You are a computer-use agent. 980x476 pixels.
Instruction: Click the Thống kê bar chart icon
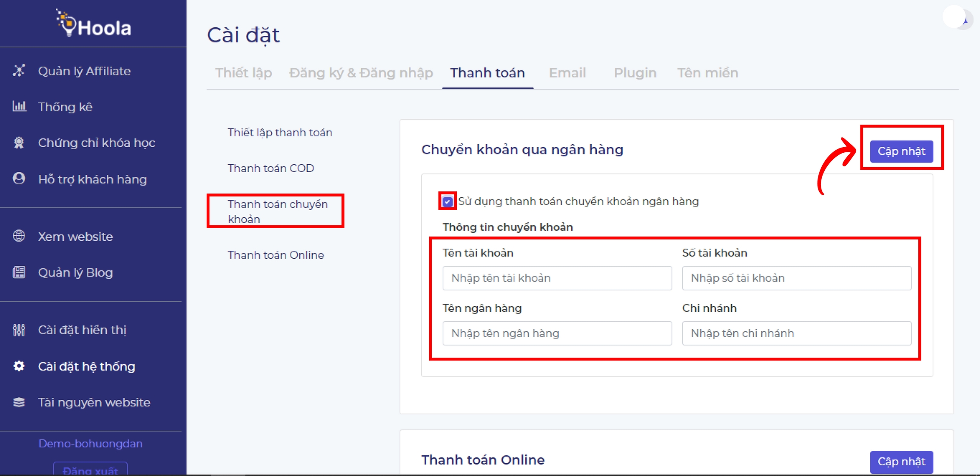pyautogui.click(x=19, y=106)
